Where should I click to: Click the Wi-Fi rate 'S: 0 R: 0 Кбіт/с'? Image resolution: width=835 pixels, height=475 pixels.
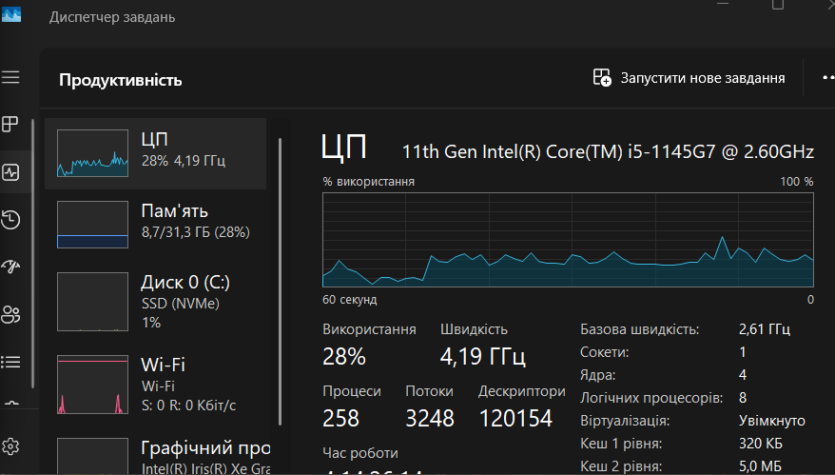pyautogui.click(x=189, y=405)
